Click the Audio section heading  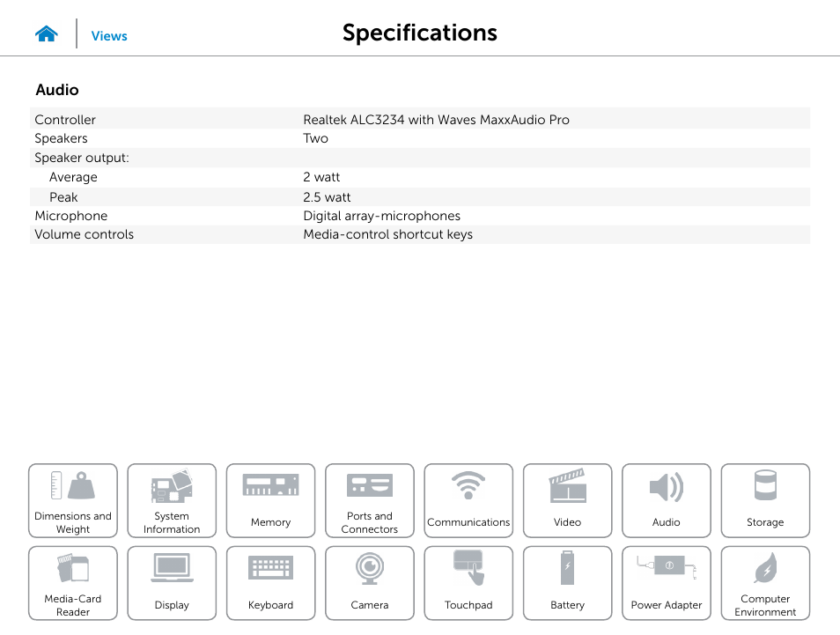pos(57,90)
